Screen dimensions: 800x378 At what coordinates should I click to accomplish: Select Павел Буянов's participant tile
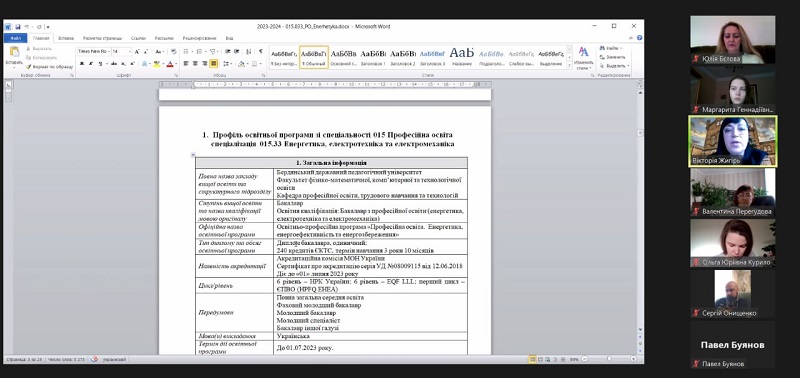tap(733, 344)
